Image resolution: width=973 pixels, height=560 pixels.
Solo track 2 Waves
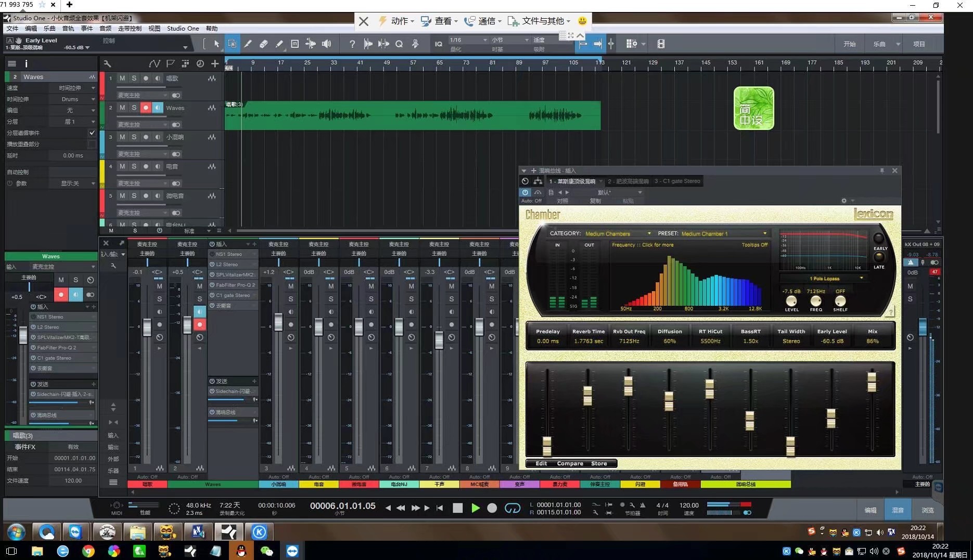tap(134, 108)
